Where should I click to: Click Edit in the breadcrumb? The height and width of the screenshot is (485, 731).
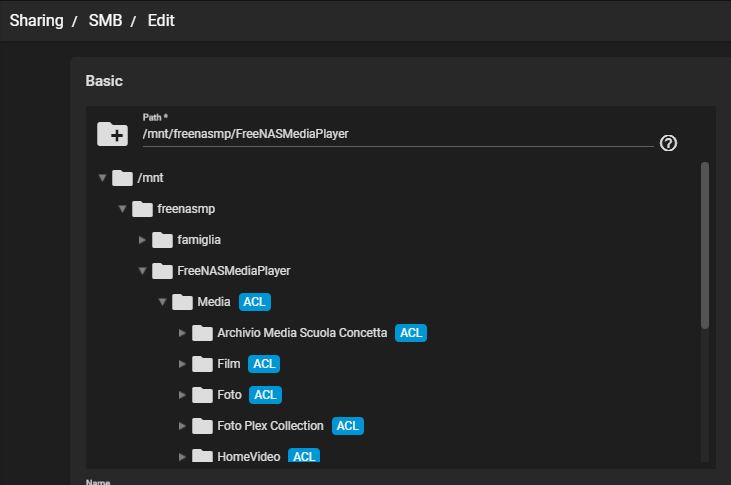[x=161, y=21]
